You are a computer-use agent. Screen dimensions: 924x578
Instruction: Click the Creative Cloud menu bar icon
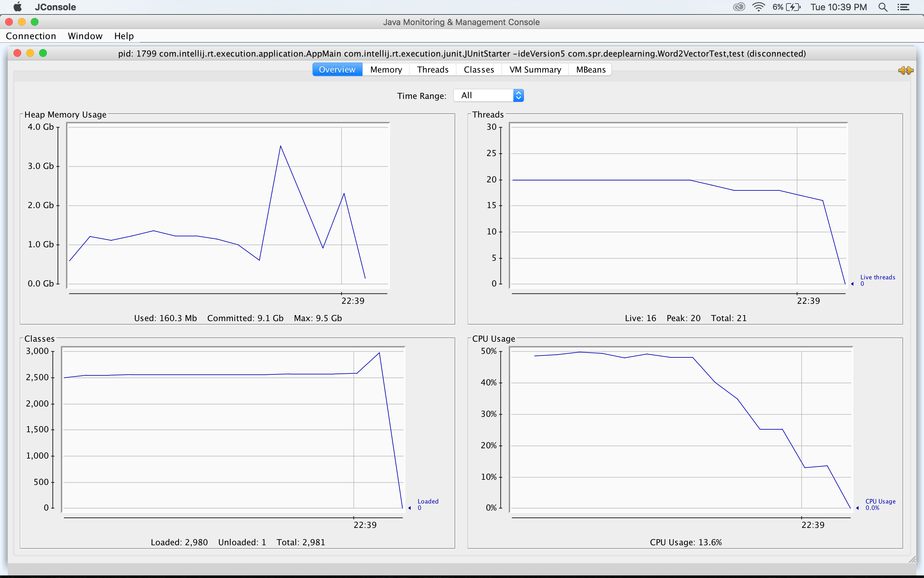coord(739,7)
